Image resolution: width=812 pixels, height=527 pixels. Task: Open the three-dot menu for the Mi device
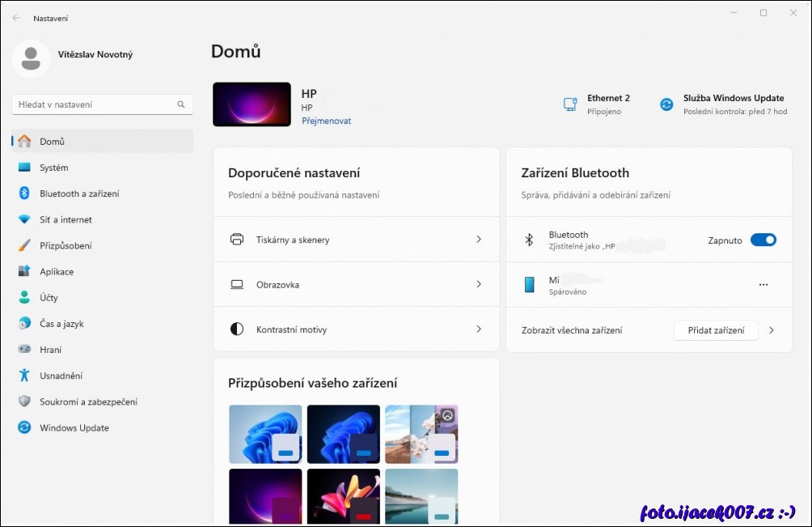(x=763, y=285)
